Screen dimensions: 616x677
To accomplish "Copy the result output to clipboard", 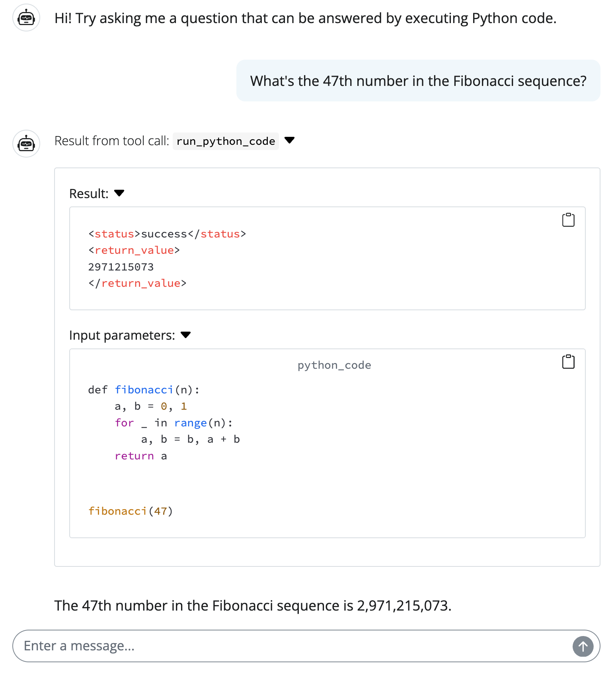I will [x=568, y=220].
